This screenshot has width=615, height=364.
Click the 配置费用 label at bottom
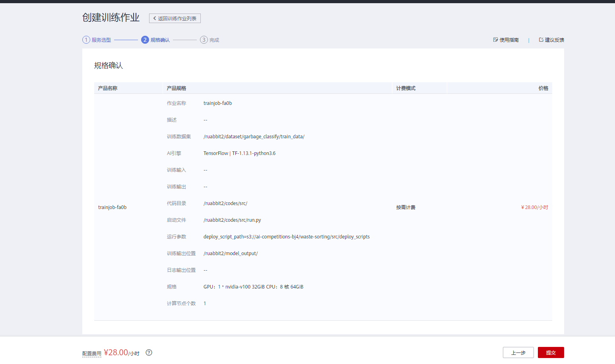tap(92, 354)
